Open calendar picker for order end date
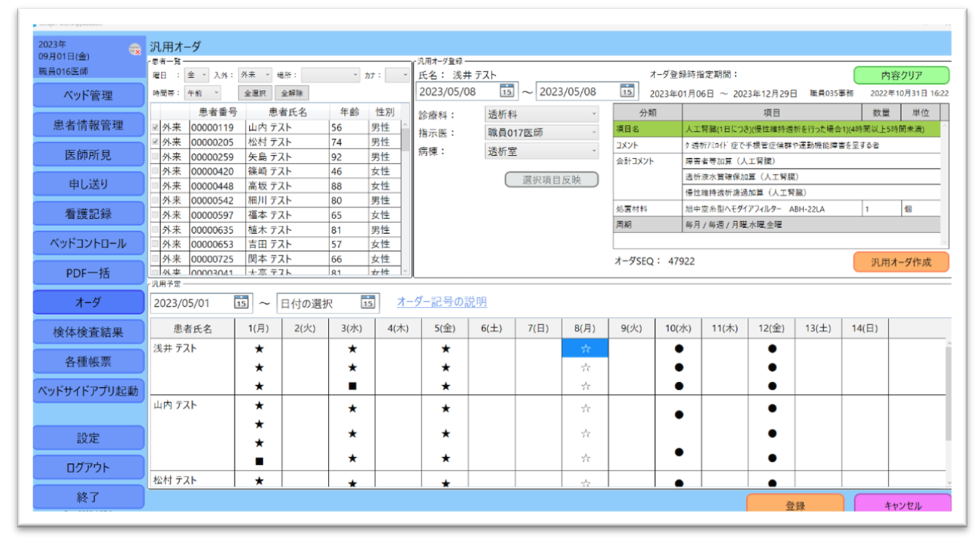980x540 pixels. (627, 91)
